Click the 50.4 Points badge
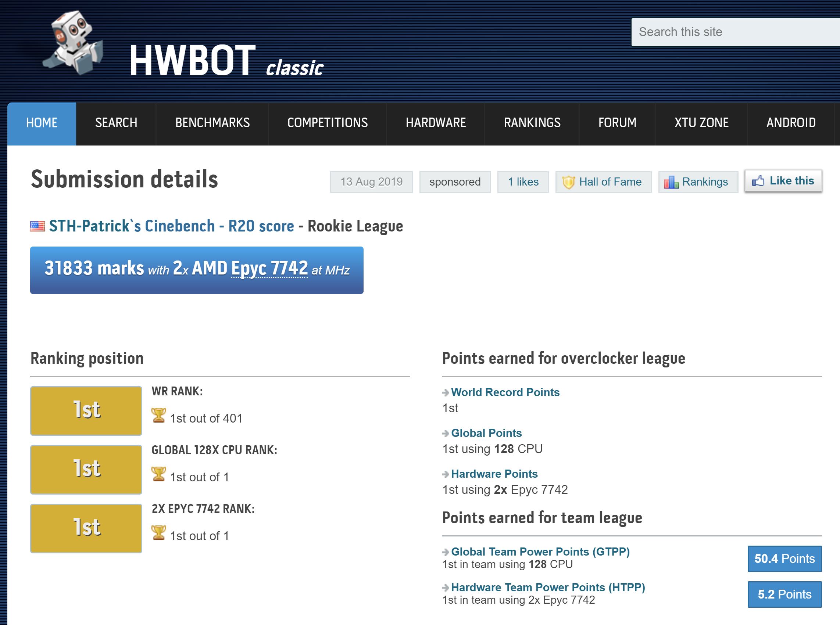This screenshot has height=625, width=840. pos(784,558)
